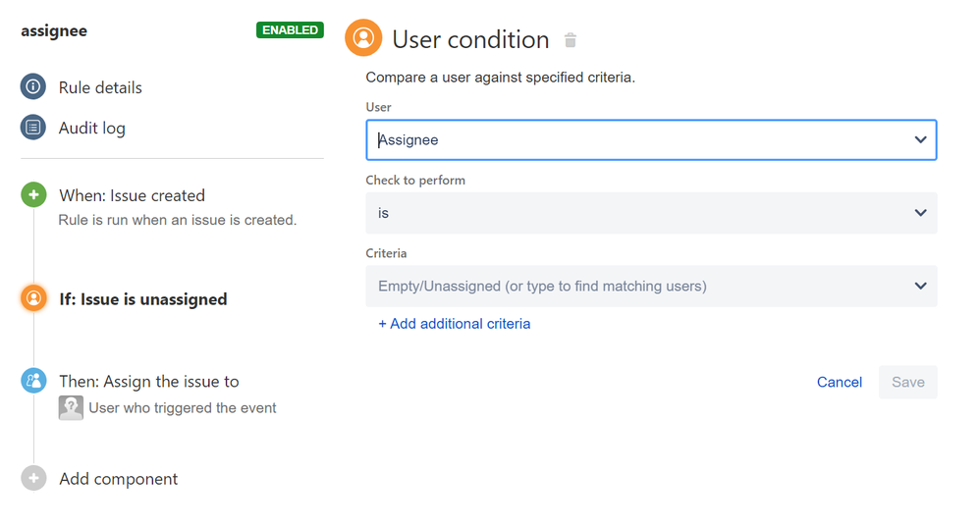
Task: Select the blue Assign issue action icon
Action: [x=33, y=380]
